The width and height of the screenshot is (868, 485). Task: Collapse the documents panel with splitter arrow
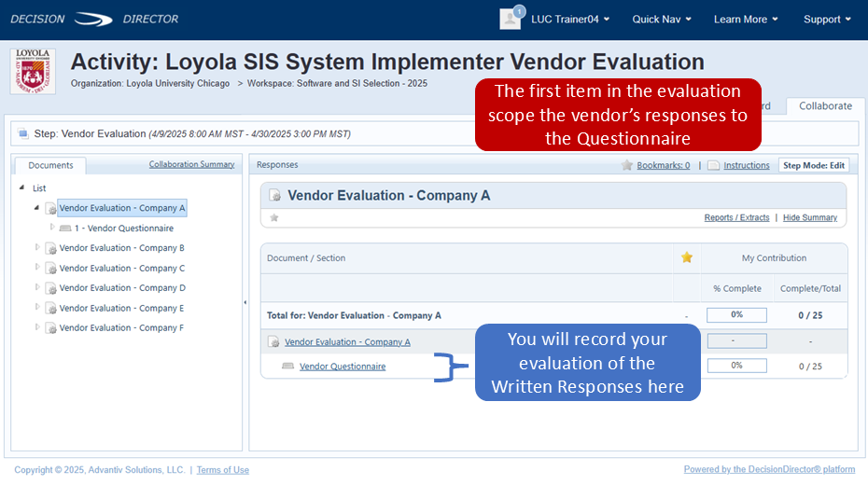tap(245, 302)
